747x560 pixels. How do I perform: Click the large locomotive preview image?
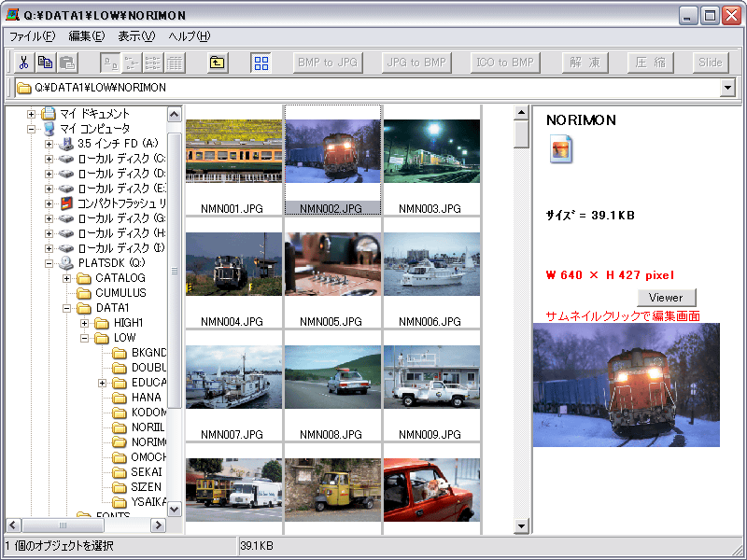[x=626, y=385]
